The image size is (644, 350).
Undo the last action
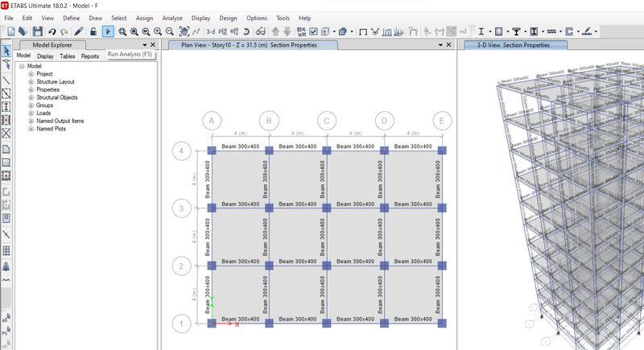point(52,31)
